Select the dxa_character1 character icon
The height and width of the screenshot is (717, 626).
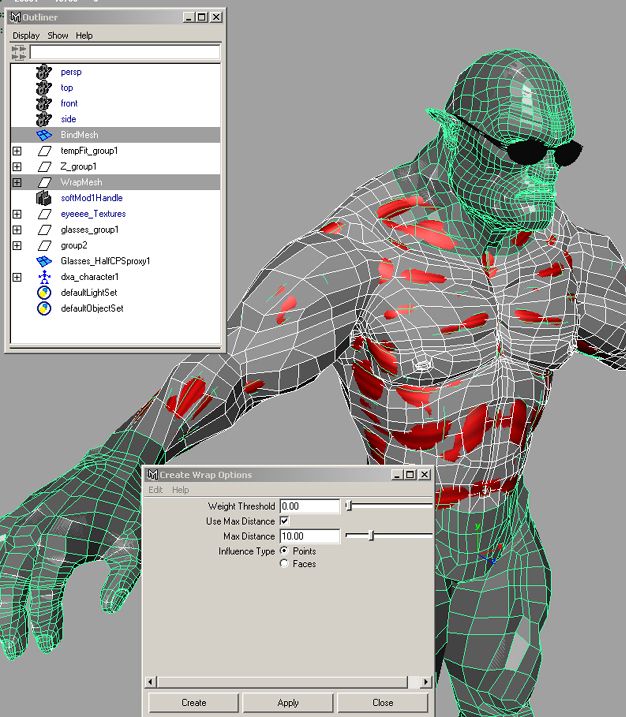(43, 277)
